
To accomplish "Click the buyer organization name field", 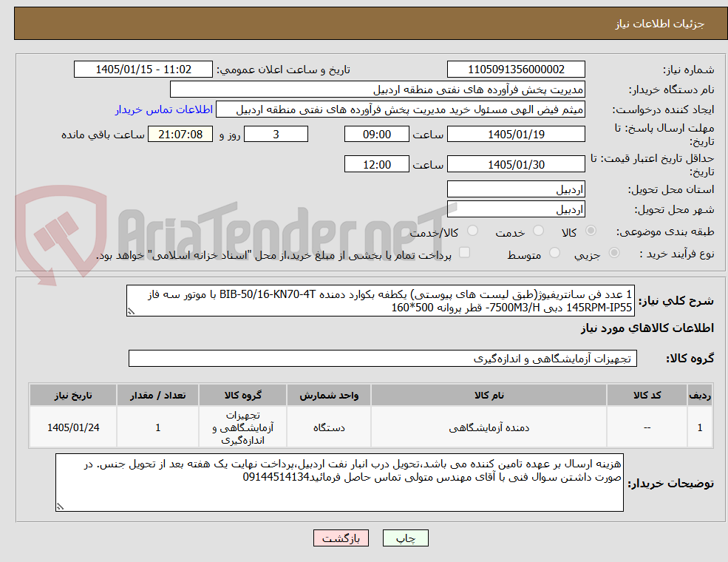I will coord(377,89).
